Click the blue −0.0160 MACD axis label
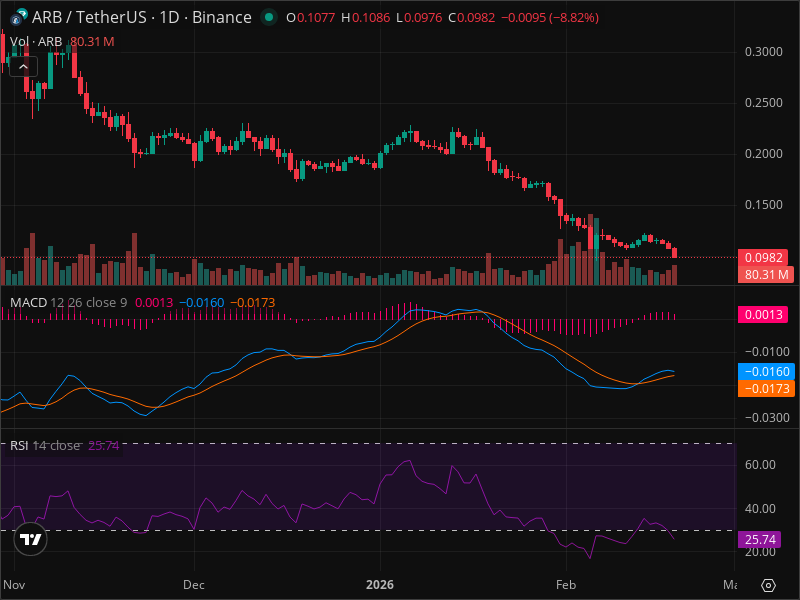Image resolution: width=800 pixels, height=600 pixels. click(766, 371)
